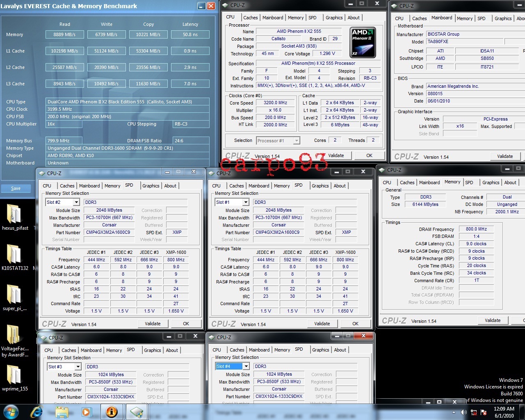The image size is (525, 420).
Task: Select CPU tab in BIOSTAR mainboard window
Action: (x=399, y=18)
